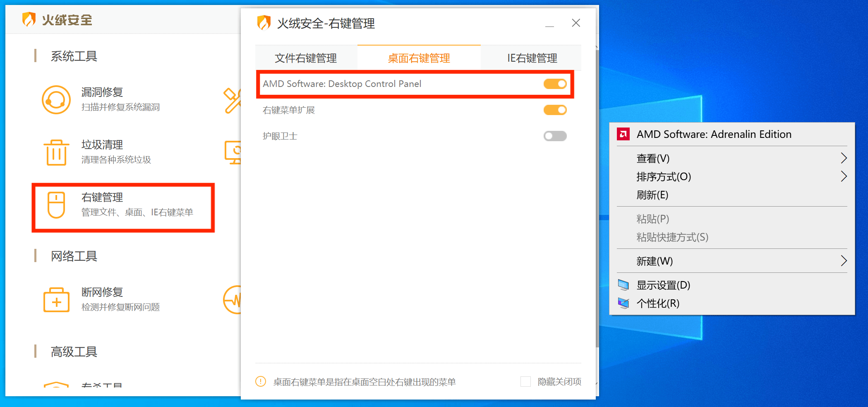Open 显示设置(D) from context menu

click(x=732, y=285)
